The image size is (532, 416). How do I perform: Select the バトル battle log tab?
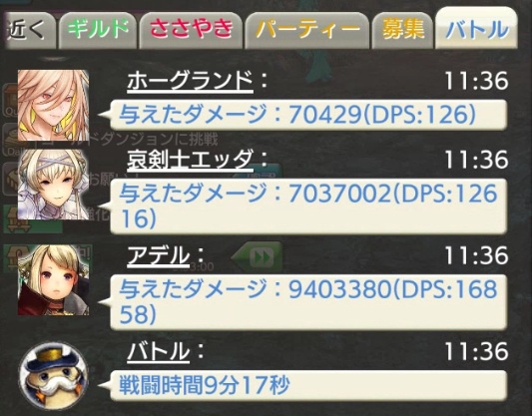[477, 29]
